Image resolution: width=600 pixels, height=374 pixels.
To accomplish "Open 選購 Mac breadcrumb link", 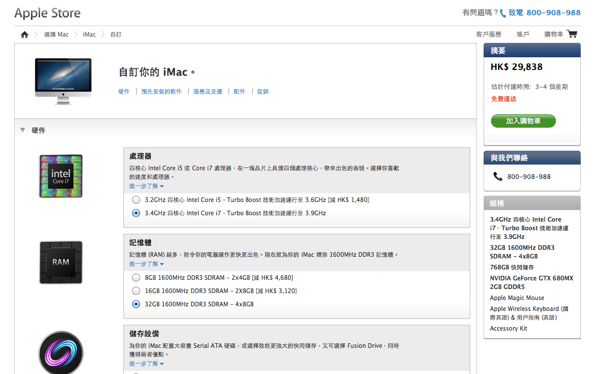I will pyautogui.click(x=56, y=34).
